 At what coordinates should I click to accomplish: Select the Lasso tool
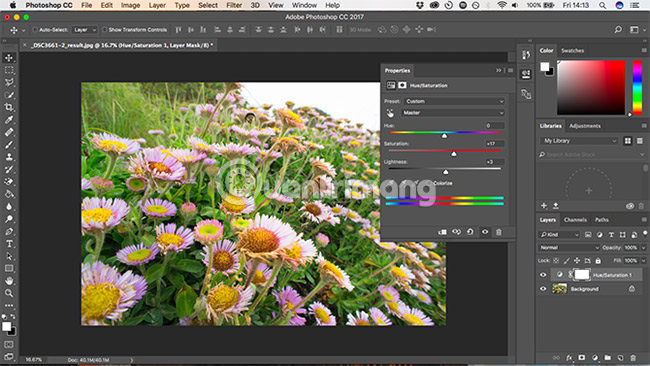pyautogui.click(x=9, y=82)
